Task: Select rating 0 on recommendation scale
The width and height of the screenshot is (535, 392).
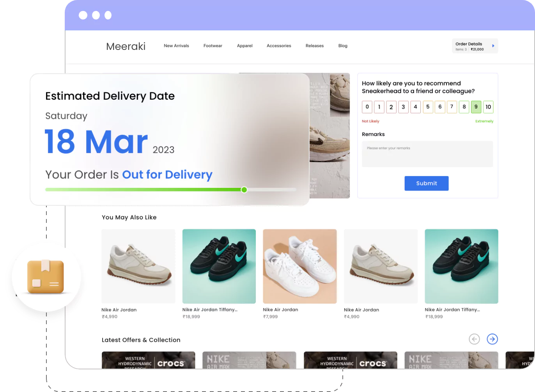Action: click(x=367, y=107)
